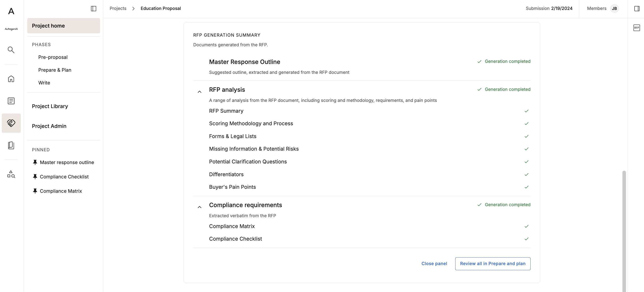This screenshot has width=644, height=292.
Task: Select the Write phase
Action: [44, 83]
